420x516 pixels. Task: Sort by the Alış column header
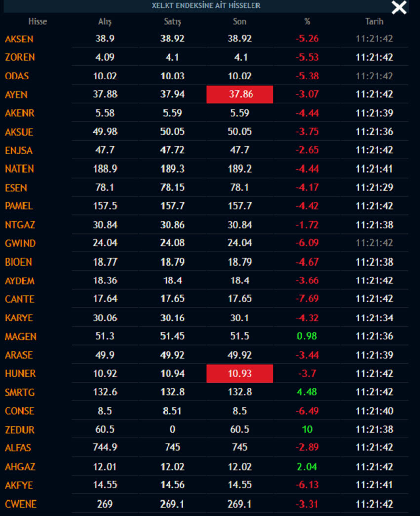[x=105, y=22]
